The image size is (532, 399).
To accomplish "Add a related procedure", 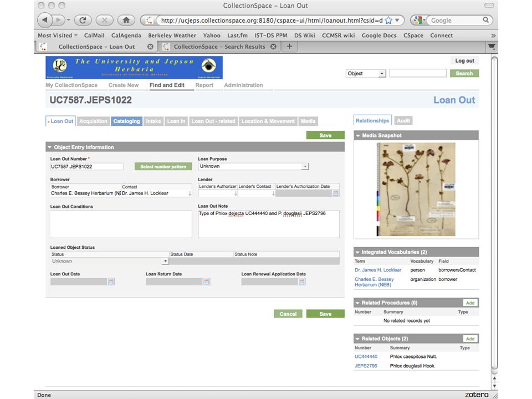I will tap(470, 303).
